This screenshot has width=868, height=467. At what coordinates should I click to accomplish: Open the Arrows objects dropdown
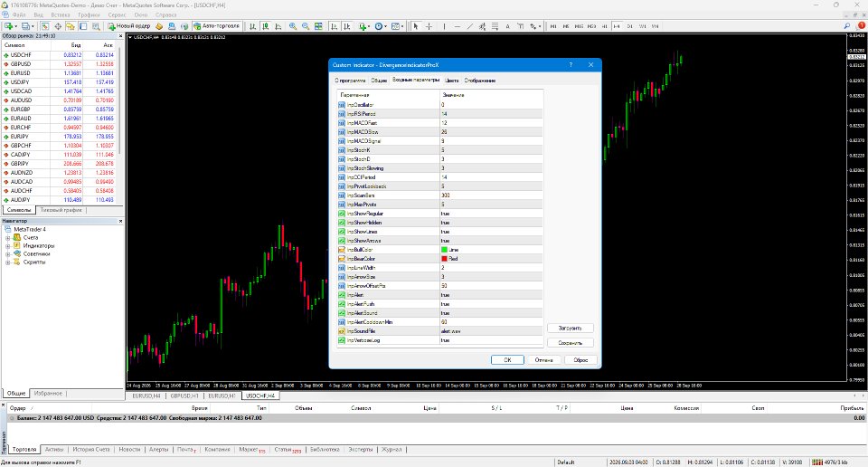pos(534,26)
